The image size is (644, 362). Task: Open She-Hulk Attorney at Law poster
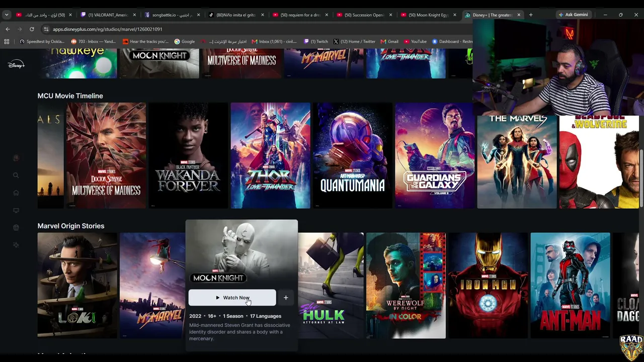[331, 286]
